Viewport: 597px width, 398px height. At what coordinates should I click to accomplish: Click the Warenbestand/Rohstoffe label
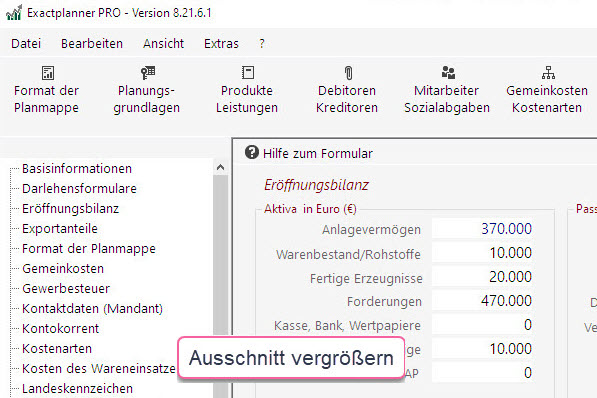348,254
